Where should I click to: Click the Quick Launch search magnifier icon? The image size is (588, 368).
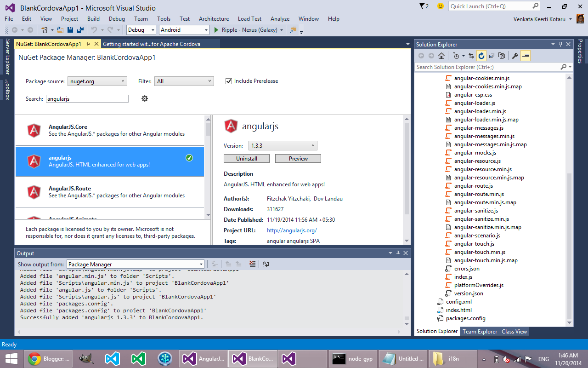pos(536,6)
